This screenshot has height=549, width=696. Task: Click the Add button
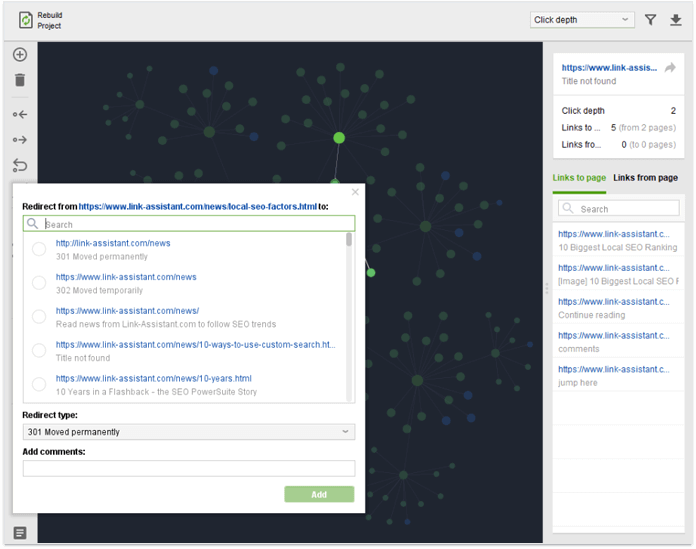point(319,494)
